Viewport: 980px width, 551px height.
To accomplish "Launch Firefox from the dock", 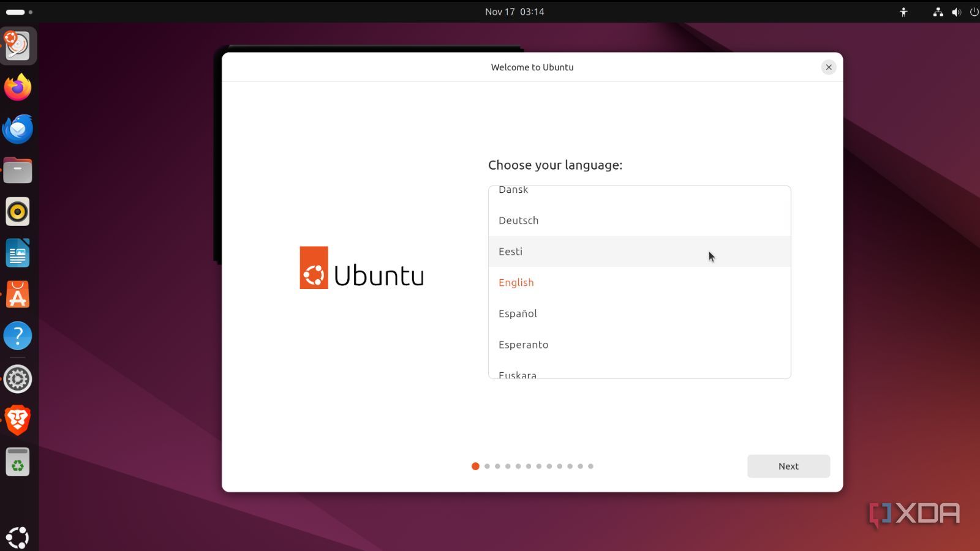I will point(18,88).
